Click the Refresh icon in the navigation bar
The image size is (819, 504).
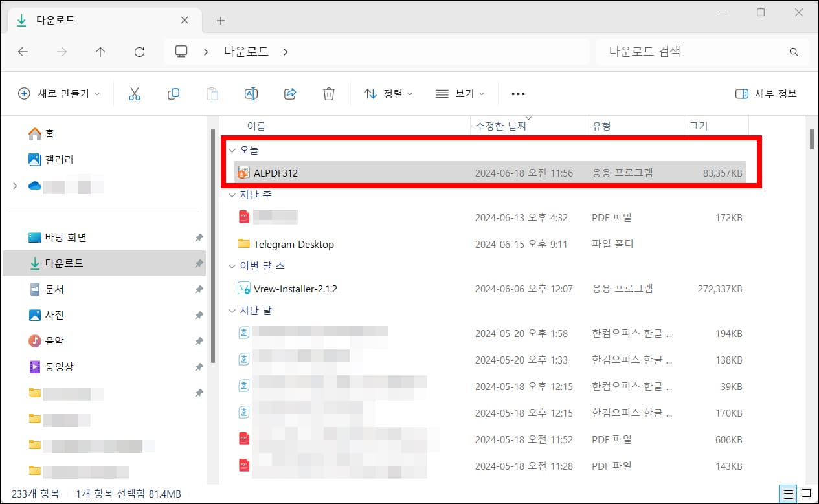coord(139,52)
